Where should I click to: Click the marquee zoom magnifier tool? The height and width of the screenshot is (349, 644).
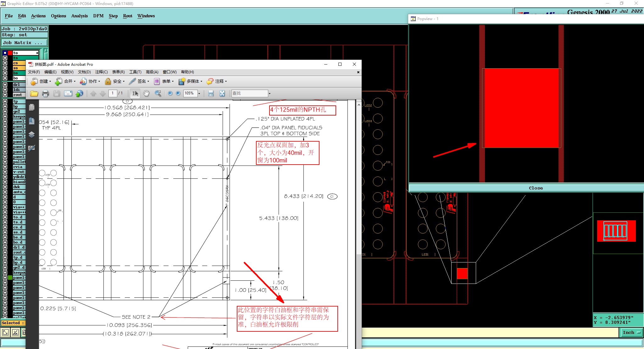(x=158, y=93)
